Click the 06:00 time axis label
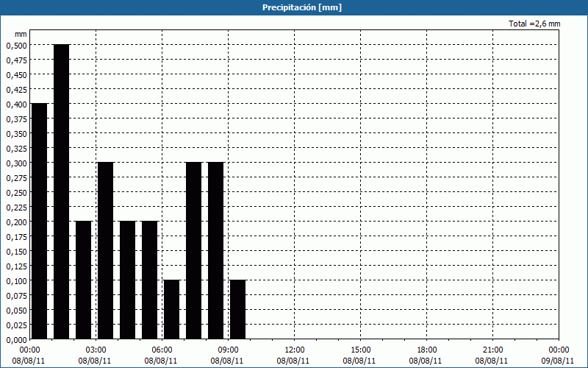Screen dimensions: 588x368 coord(161,350)
